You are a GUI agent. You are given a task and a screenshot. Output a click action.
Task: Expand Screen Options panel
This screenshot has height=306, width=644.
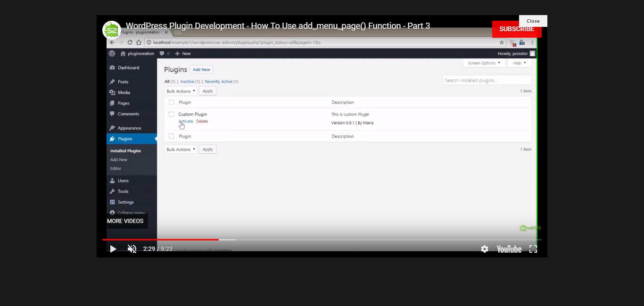[x=484, y=63]
